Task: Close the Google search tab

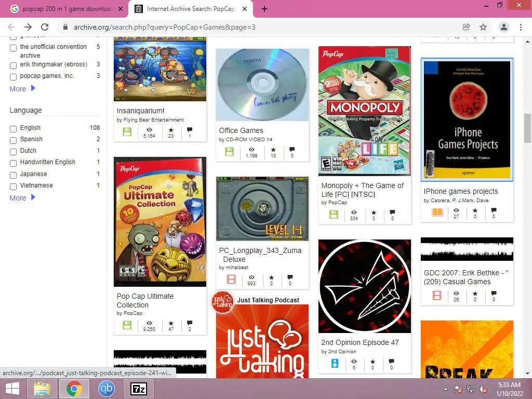Action: click(121, 9)
